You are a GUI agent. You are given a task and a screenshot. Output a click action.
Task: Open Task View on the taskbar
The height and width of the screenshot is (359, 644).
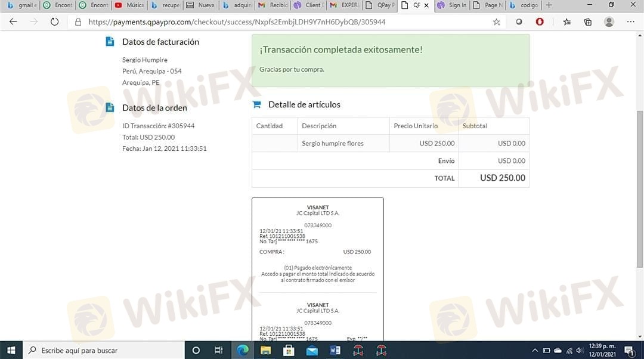(218, 350)
